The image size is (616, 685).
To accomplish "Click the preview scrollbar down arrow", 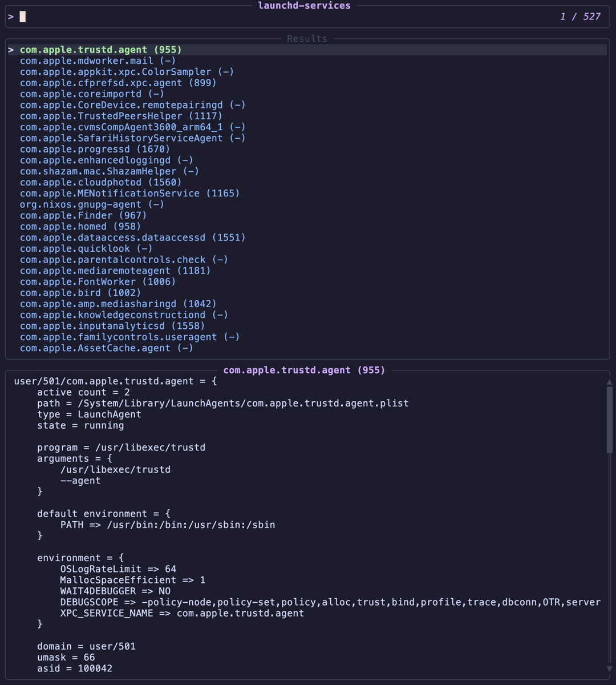I will pyautogui.click(x=609, y=668).
